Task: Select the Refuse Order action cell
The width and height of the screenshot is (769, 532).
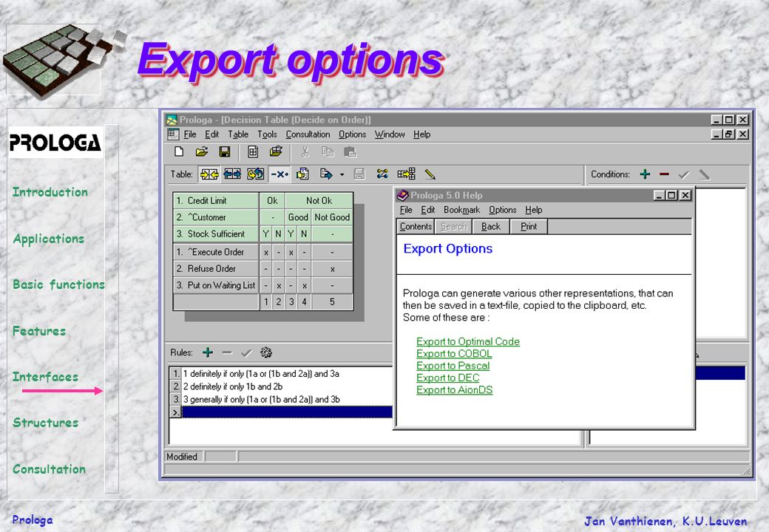Action: (x=216, y=268)
